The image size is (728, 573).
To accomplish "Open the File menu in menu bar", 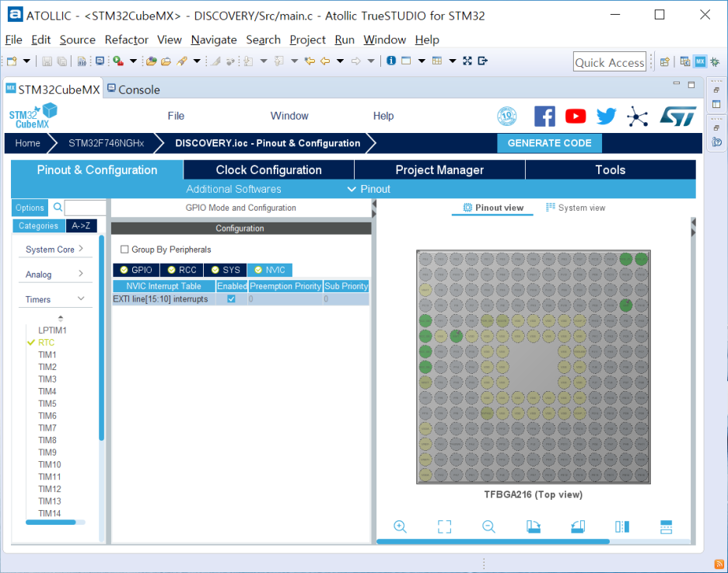I will pyautogui.click(x=13, y=40).
